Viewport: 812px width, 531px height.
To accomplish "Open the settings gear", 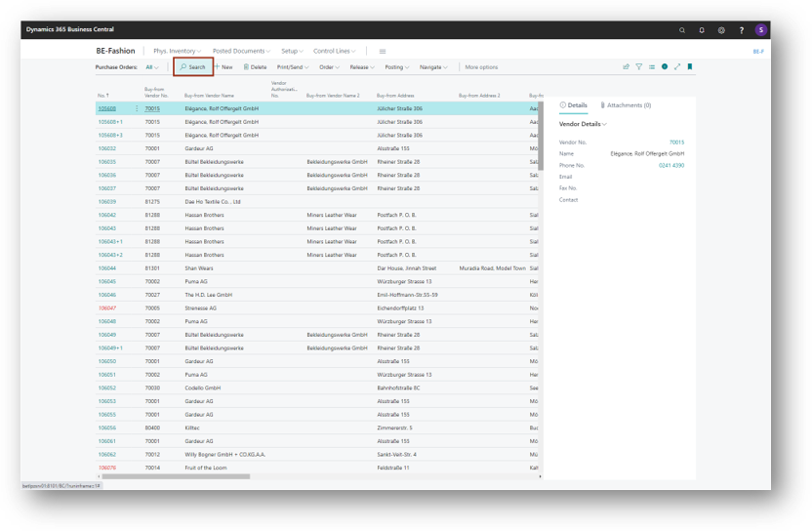I will pyautogui.click(x=721, y=30).
